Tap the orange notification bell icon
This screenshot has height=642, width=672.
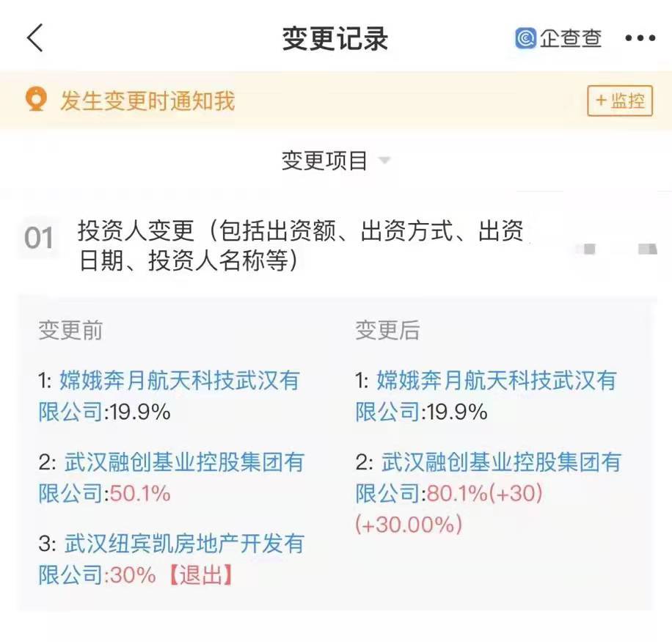[36, 100]
